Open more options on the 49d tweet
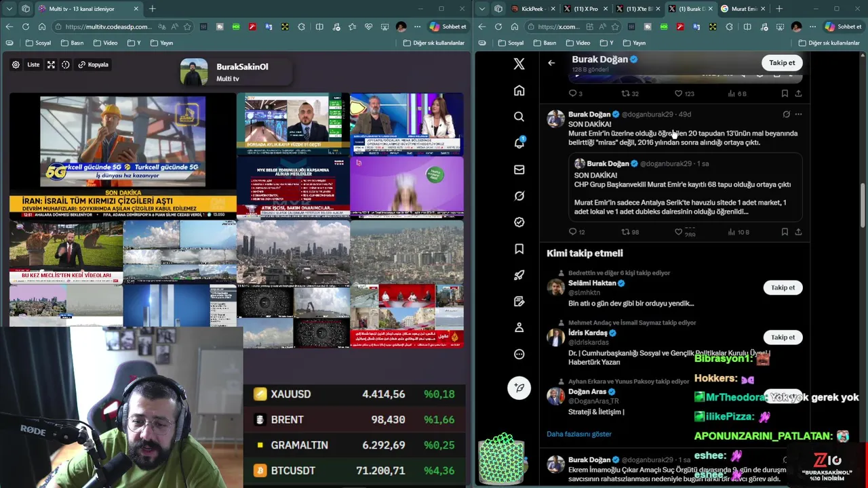This screenshot has width=868, height=488. [x=798, y=115]
